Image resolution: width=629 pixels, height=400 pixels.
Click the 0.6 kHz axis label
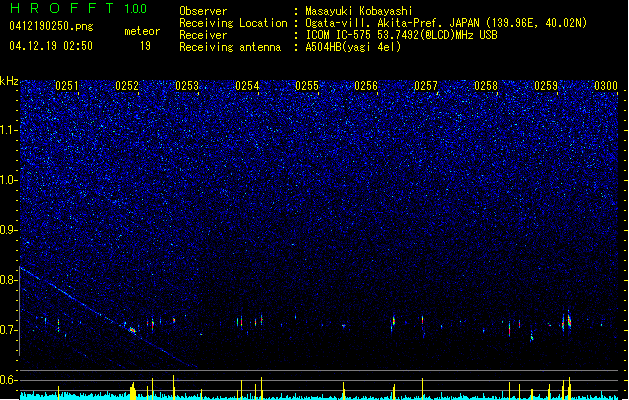coord(8,380)
